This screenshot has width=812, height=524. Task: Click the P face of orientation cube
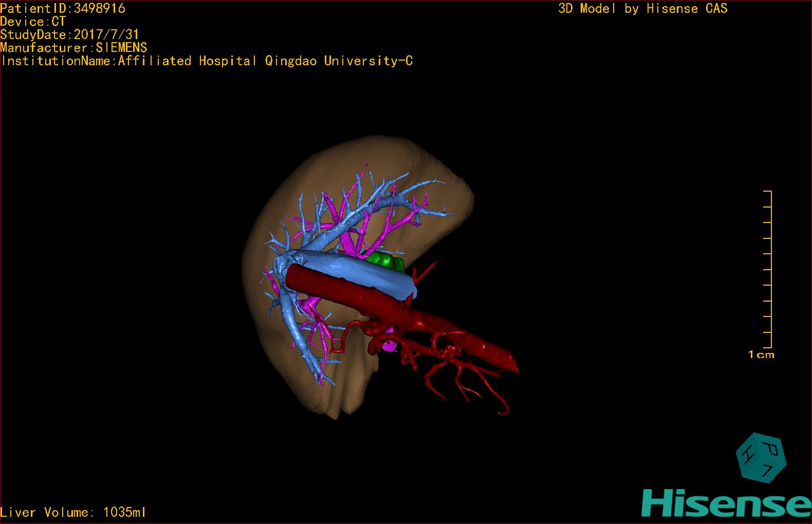[771, 450]
